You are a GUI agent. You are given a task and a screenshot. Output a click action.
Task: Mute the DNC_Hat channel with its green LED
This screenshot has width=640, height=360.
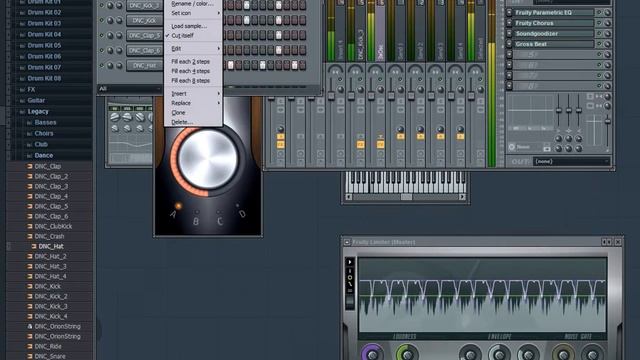102,65
